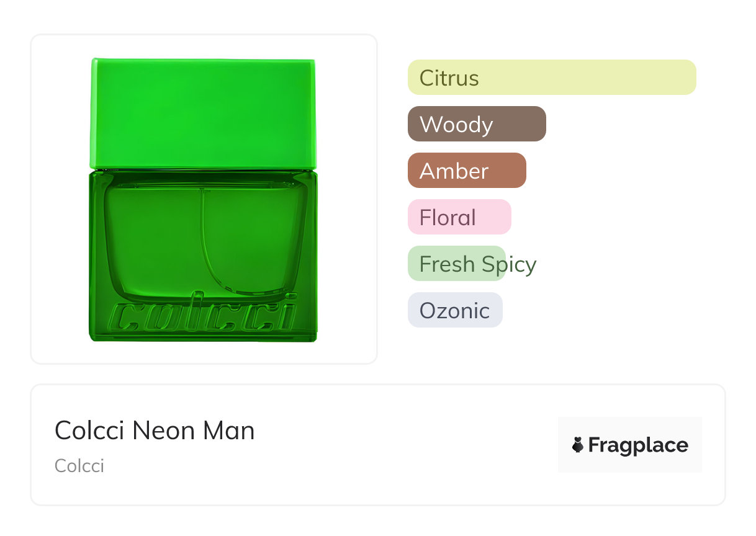Viewport: 756px width, 536px height.
Task: Click the Amber accord bar
Action: click(467, 171)
